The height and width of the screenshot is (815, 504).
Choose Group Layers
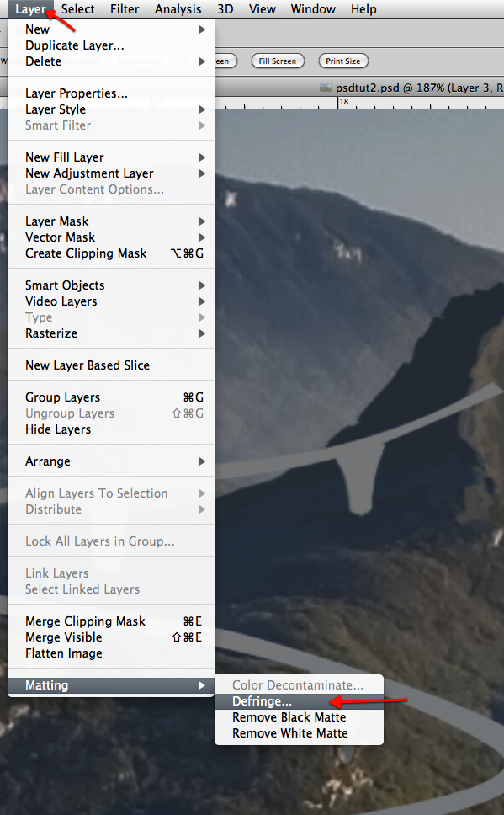point(111,397)
